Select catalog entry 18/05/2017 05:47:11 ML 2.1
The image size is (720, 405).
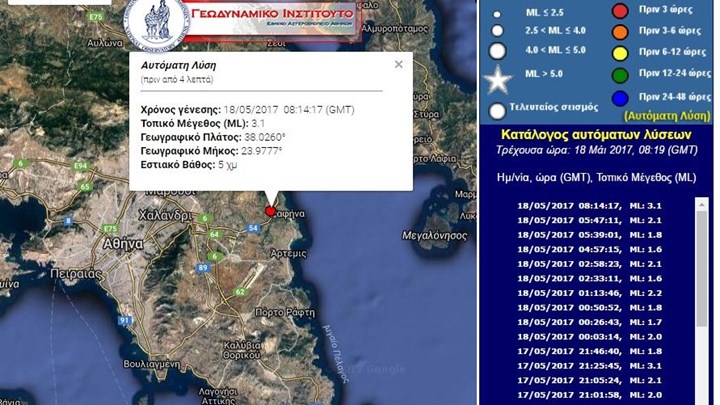tap(590, 220)
